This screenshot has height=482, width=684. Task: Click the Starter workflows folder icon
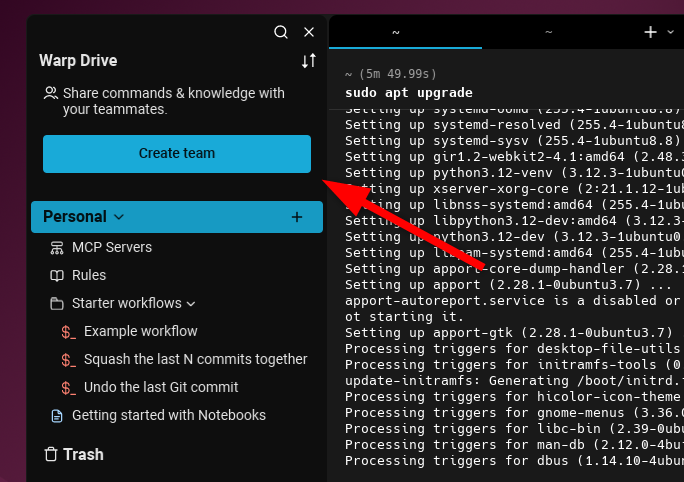click(x=57, y=303)
